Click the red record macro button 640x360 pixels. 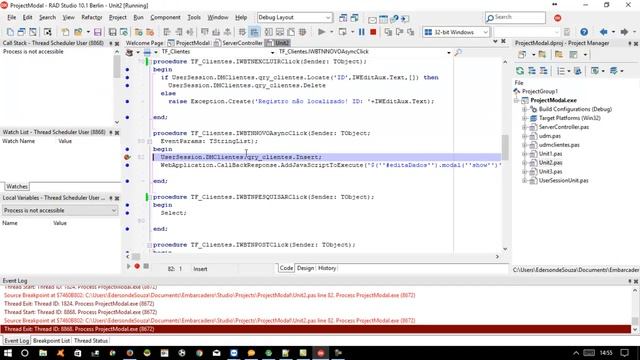(x=137, y=266)
